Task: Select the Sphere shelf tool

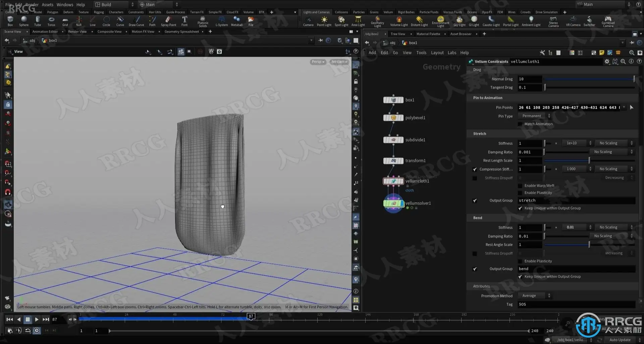Action: (24, 21)
